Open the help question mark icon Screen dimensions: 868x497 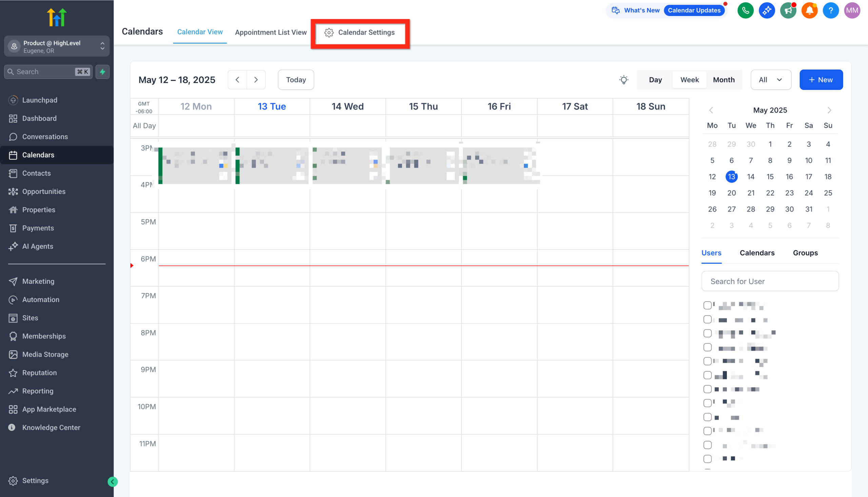click(831, 10)
